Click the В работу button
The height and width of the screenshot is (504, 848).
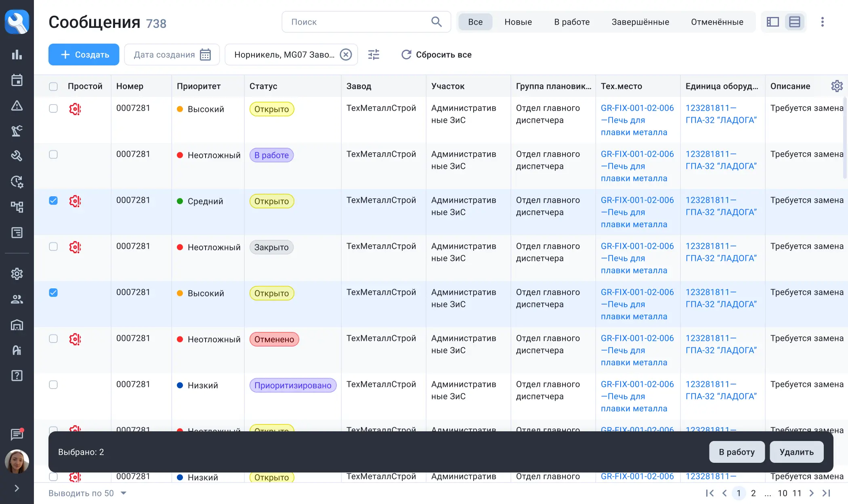click(x=737, y=452)
